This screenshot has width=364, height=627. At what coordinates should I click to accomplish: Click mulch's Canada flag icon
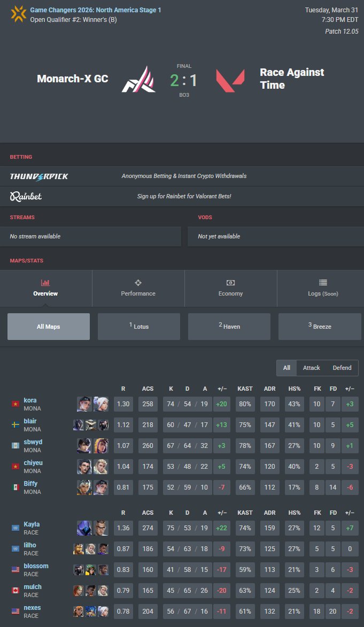point(15,590)
